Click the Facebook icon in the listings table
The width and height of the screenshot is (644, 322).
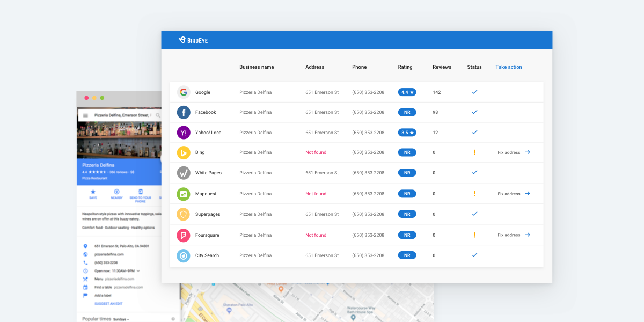(184, 112)
